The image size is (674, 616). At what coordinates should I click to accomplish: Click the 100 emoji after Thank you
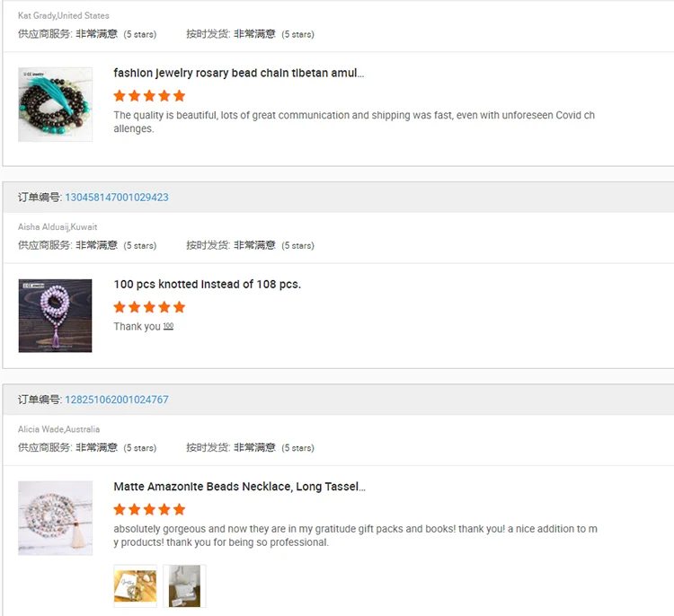[x=169, y=326]
